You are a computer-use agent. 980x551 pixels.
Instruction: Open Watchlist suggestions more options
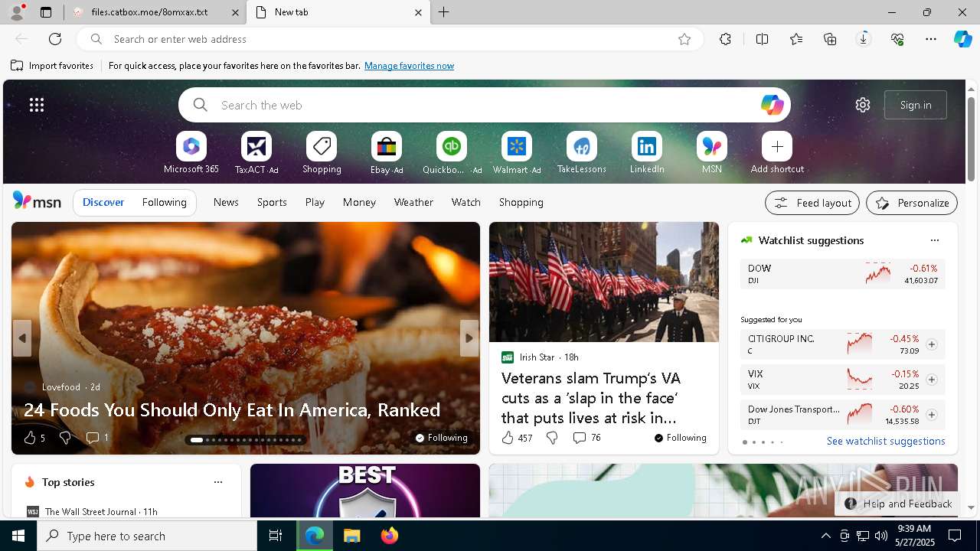pos(935,240)
